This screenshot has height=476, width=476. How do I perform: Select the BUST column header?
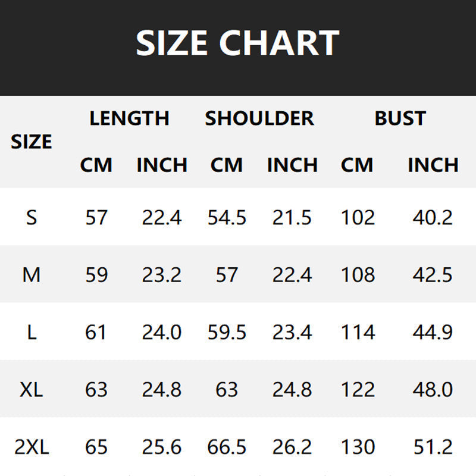(400, 118)
